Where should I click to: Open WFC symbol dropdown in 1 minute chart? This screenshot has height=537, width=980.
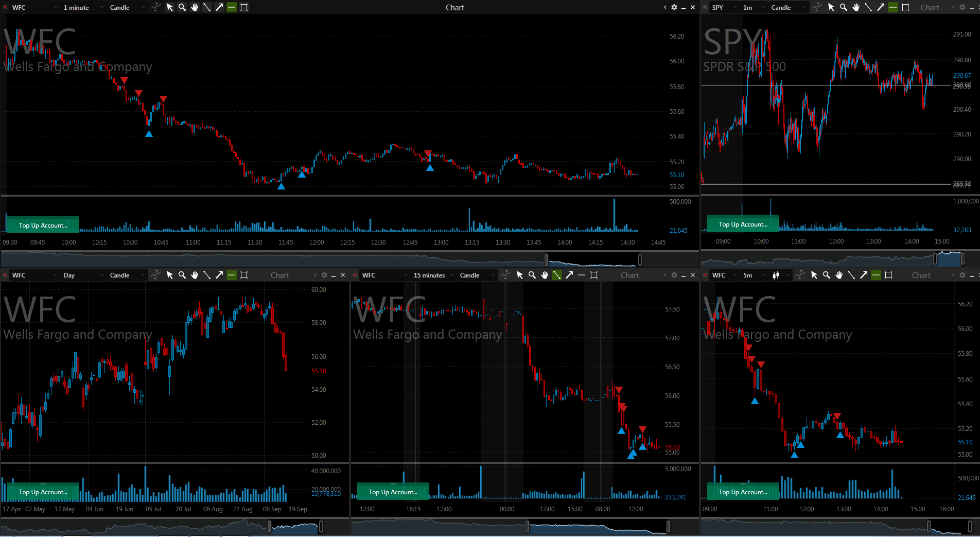coord(34,7)
